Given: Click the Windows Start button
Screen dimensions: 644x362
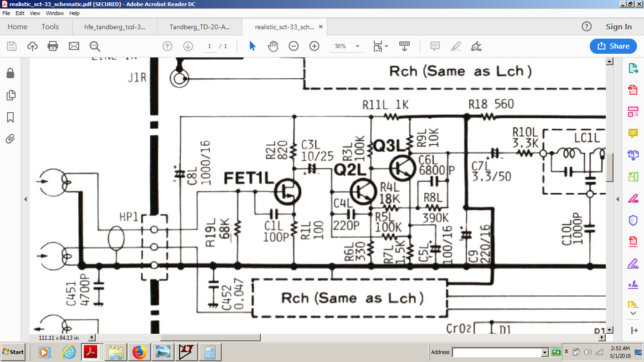Looking at the screenshot, I should coord(13,352).
